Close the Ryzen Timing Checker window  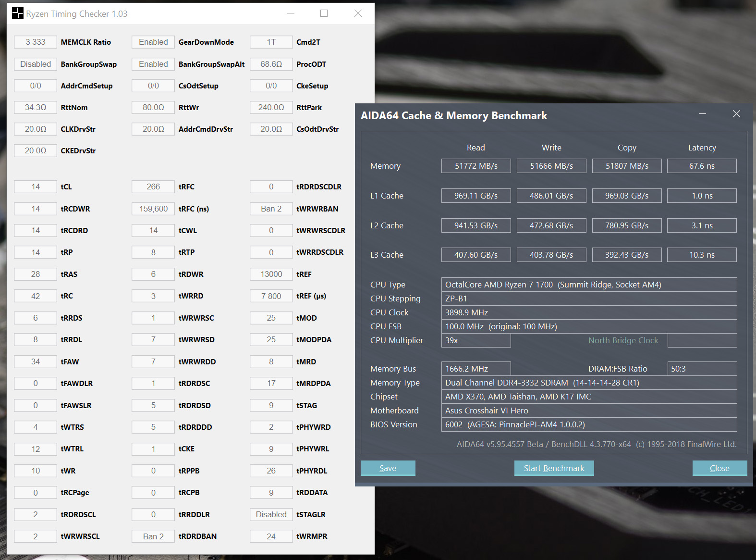[x=358, y=13]
